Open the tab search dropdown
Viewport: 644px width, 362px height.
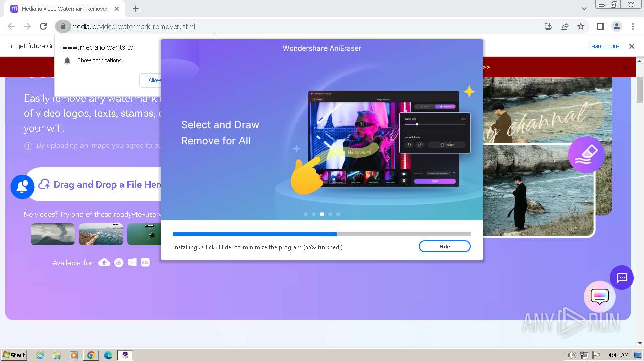[584, 9]
